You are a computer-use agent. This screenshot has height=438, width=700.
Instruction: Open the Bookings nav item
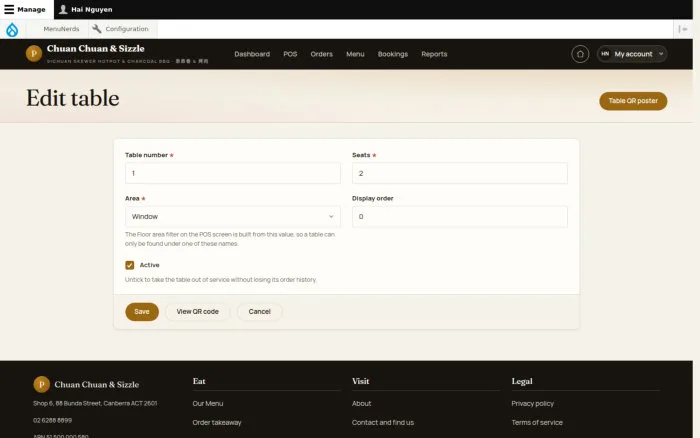point(393,54)
